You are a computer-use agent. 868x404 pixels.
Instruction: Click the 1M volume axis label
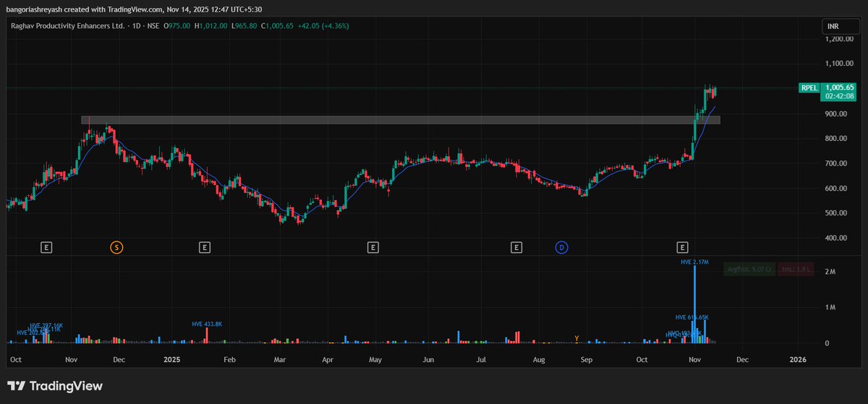coord(831,308)
